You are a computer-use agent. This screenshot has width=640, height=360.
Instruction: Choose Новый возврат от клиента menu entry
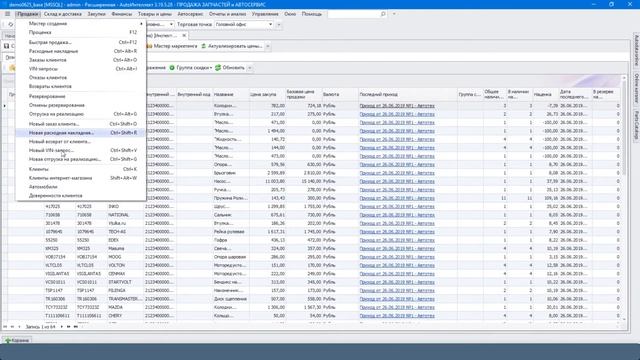click(x=81, y=142)
